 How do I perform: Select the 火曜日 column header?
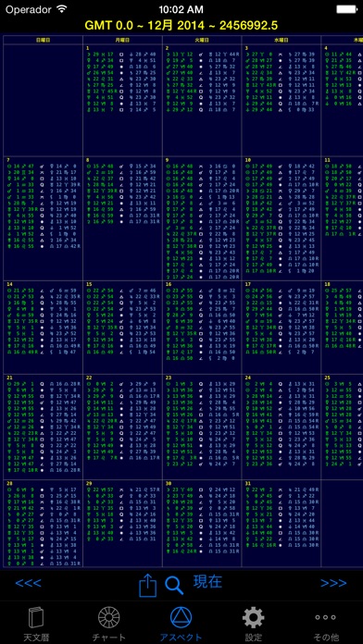coord(202,40)
